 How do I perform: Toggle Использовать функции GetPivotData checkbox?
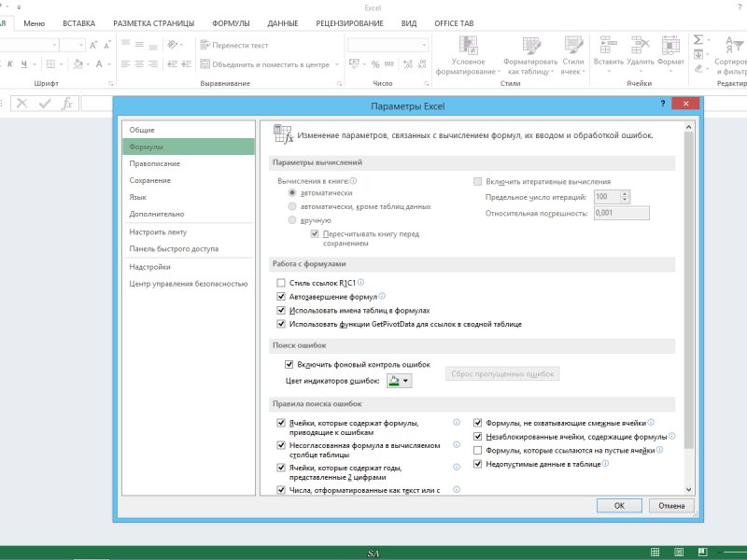(x=281, y=324)
